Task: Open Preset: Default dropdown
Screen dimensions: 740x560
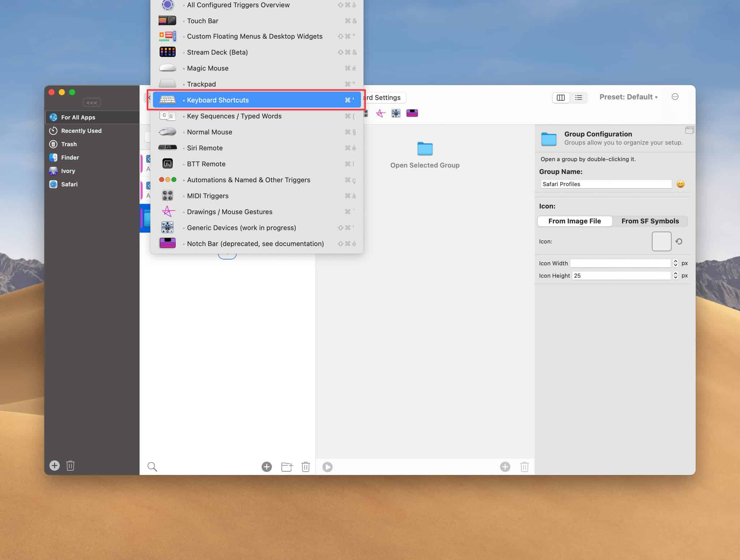Action: coord(628,97)
